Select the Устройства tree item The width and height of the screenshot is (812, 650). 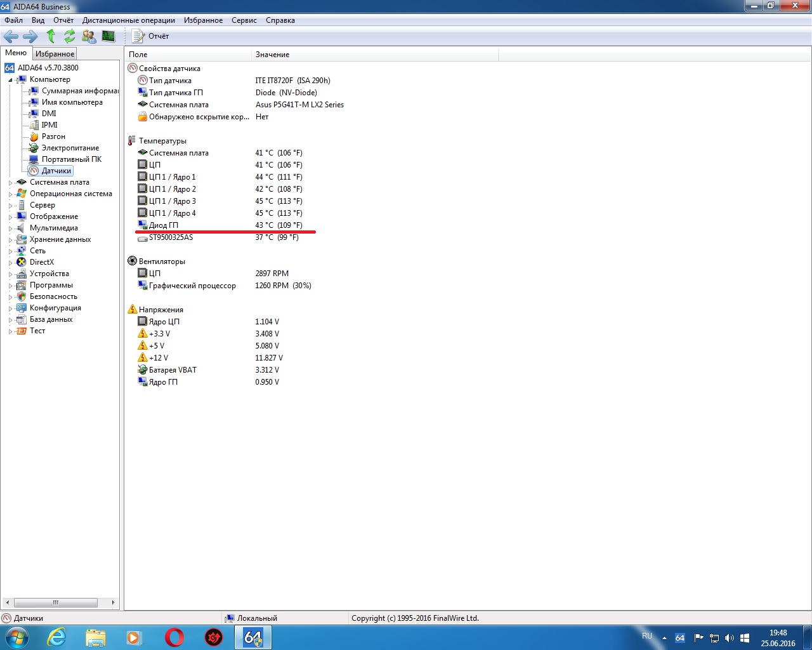[x=49, y=274]
